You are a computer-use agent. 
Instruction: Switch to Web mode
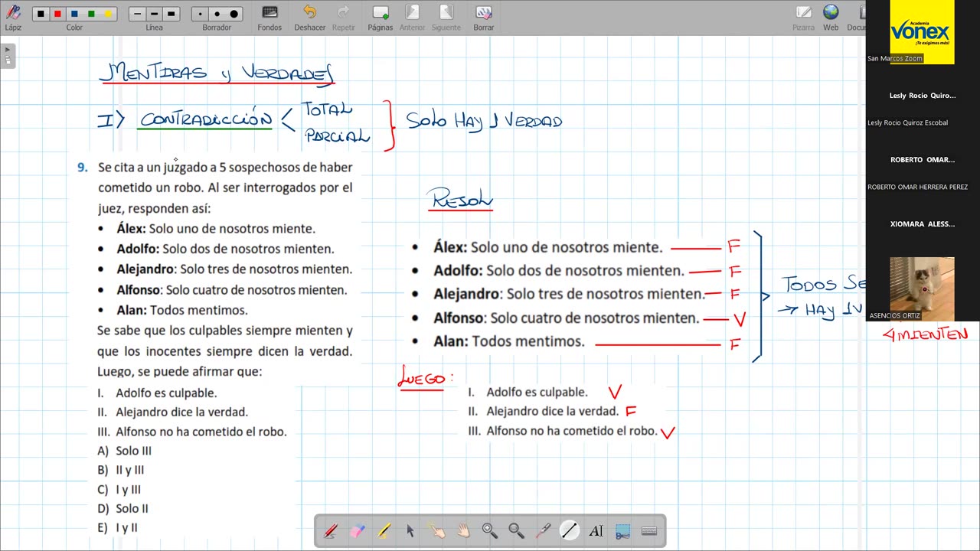[831, 17]
